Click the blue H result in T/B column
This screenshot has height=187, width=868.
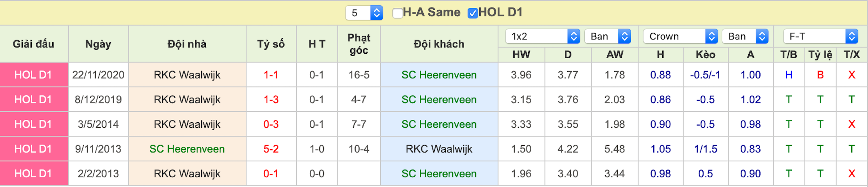789,75
